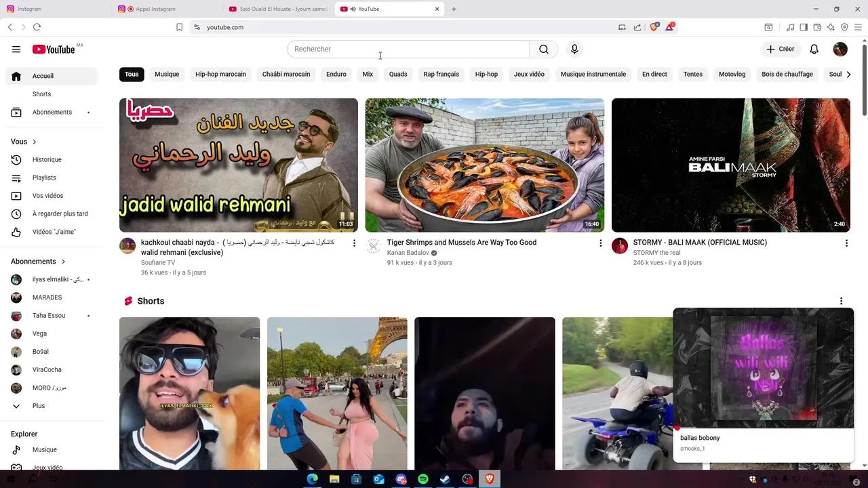The image size is (868, 488).
Task: Open more options for kachkoul chaabi video
Action: pos(354,243)
